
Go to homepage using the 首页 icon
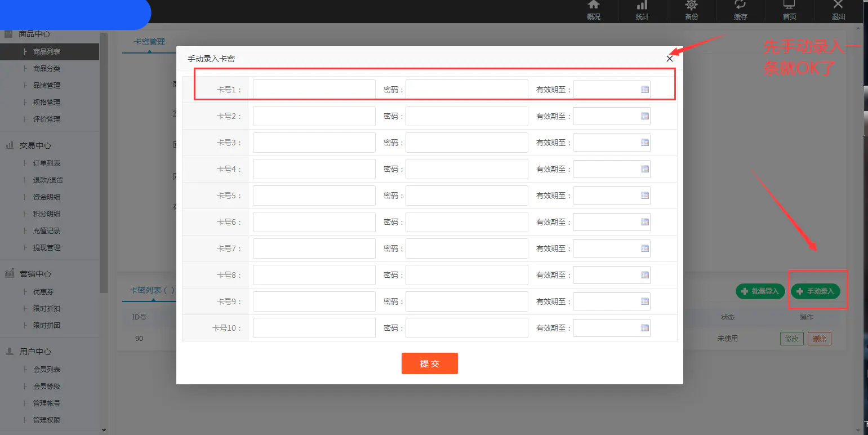[x=789, y=11]
